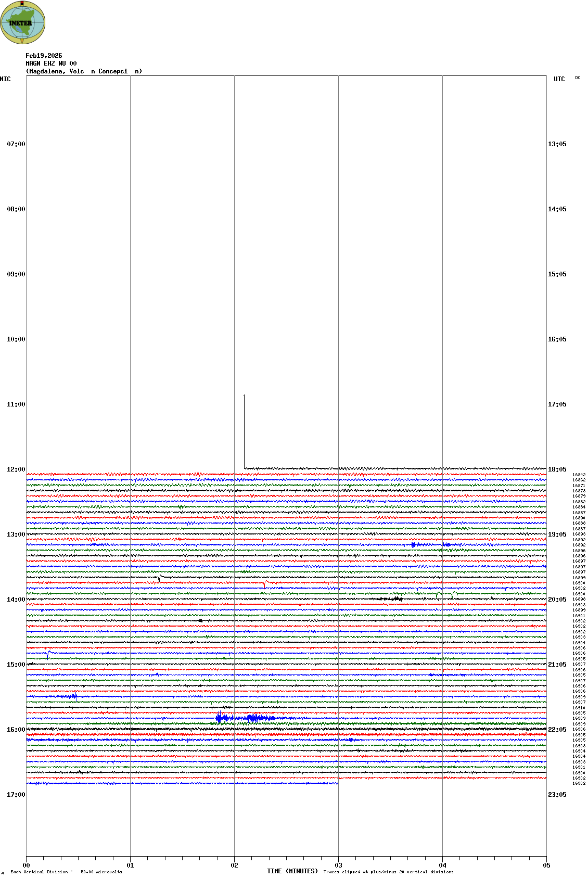
Task: Click the UTC timezone header
Action: tap(559, 79)
